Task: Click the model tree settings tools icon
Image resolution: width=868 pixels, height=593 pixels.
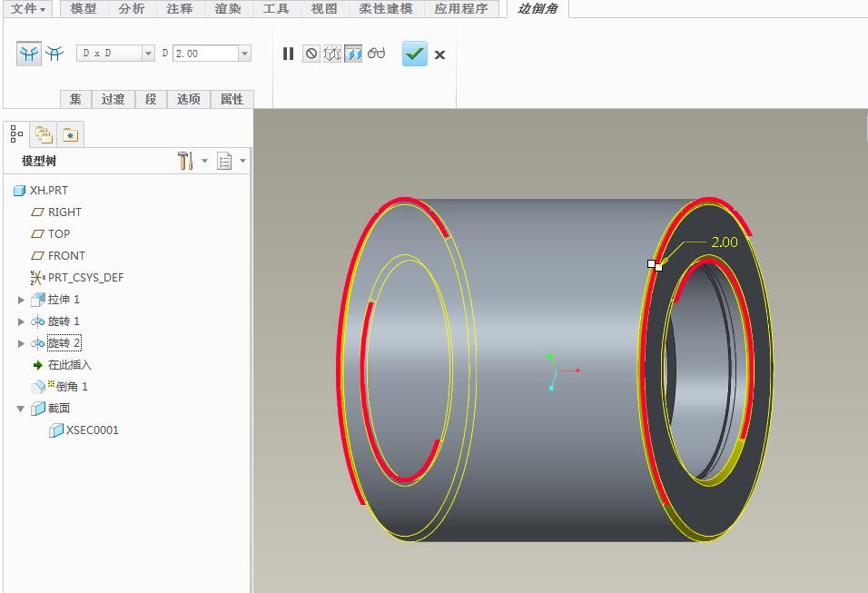Action: tap(185, 161)
